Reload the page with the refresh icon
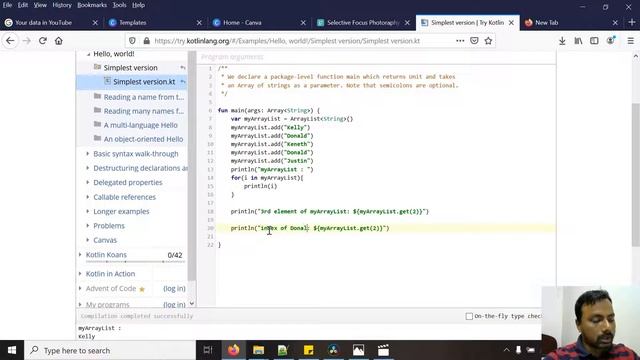 (42, 41)
